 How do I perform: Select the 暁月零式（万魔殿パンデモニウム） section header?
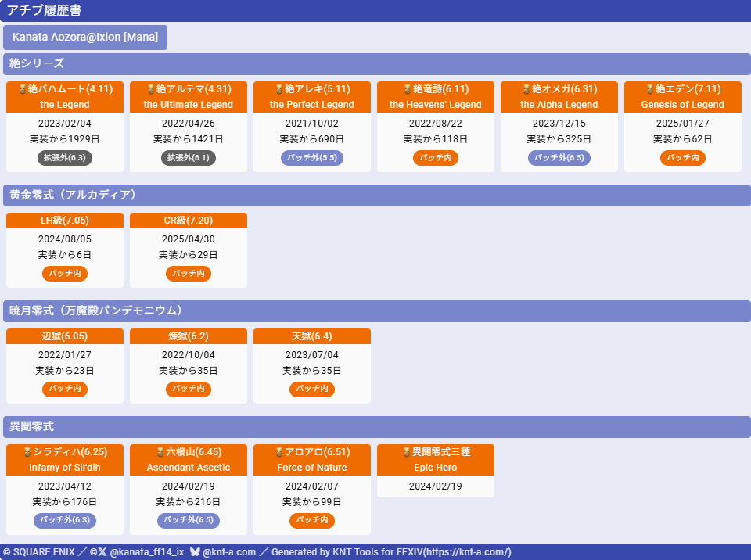[x=376, y=311]
